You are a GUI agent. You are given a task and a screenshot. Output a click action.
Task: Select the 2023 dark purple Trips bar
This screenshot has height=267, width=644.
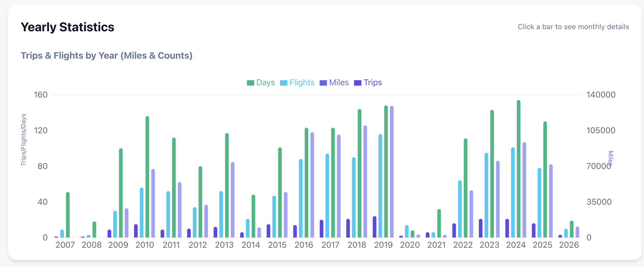(481, 228)
